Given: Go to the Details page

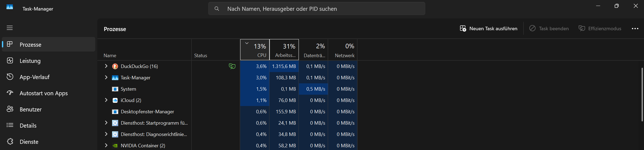Looking at the screenshot, I should pos(49,125).
